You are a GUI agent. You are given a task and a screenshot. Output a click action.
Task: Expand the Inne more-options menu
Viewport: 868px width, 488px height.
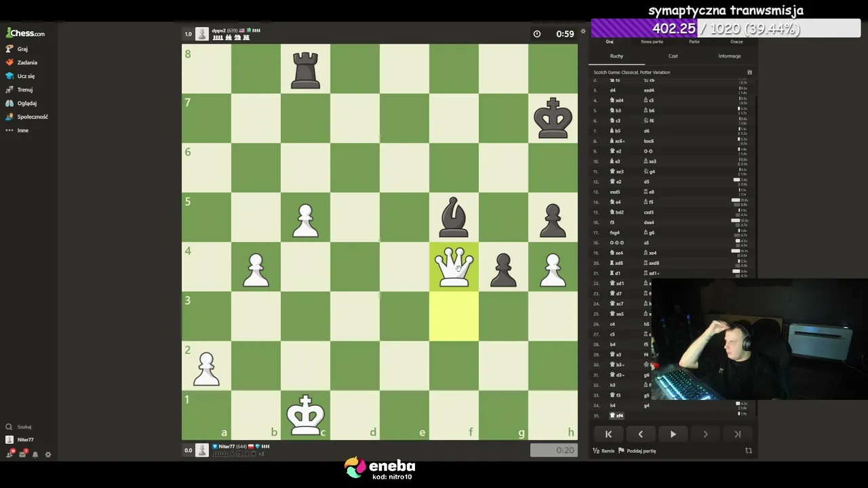tap(17, 130)
